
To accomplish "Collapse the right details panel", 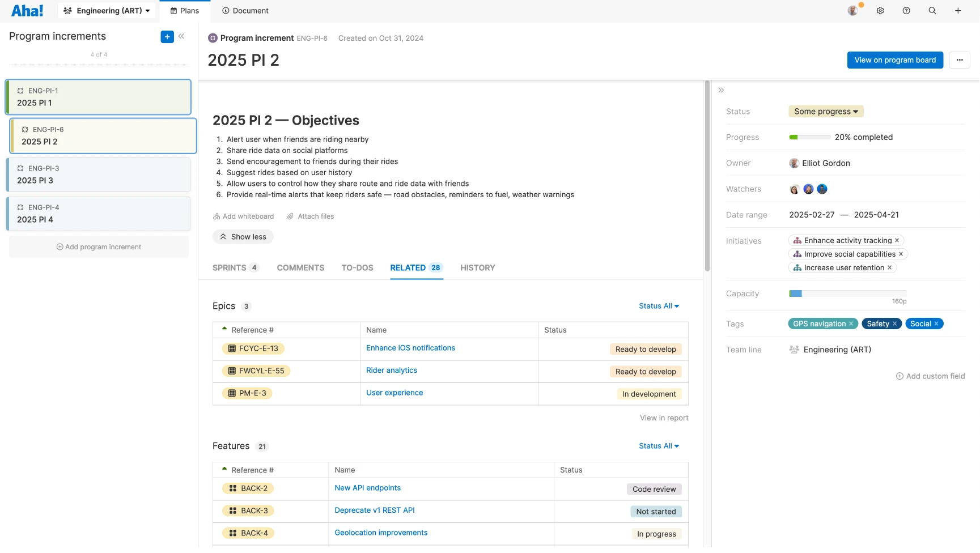I will click(x=721, y=90).
